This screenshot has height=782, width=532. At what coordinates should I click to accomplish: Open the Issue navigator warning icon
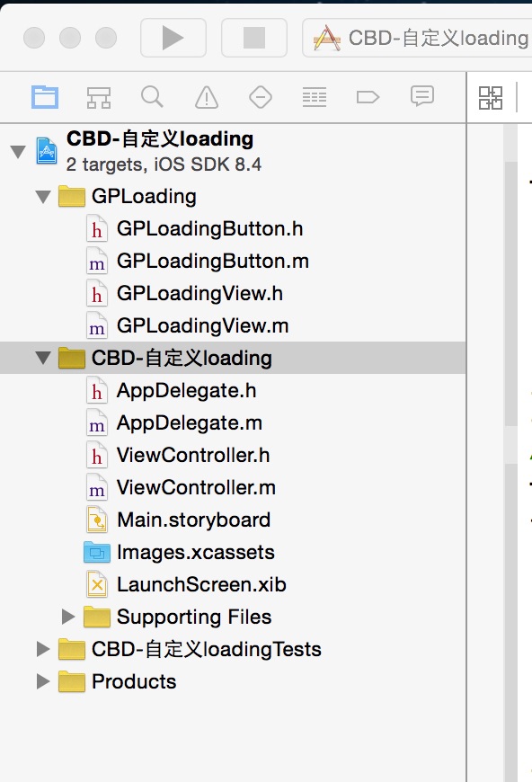point(207,97)
